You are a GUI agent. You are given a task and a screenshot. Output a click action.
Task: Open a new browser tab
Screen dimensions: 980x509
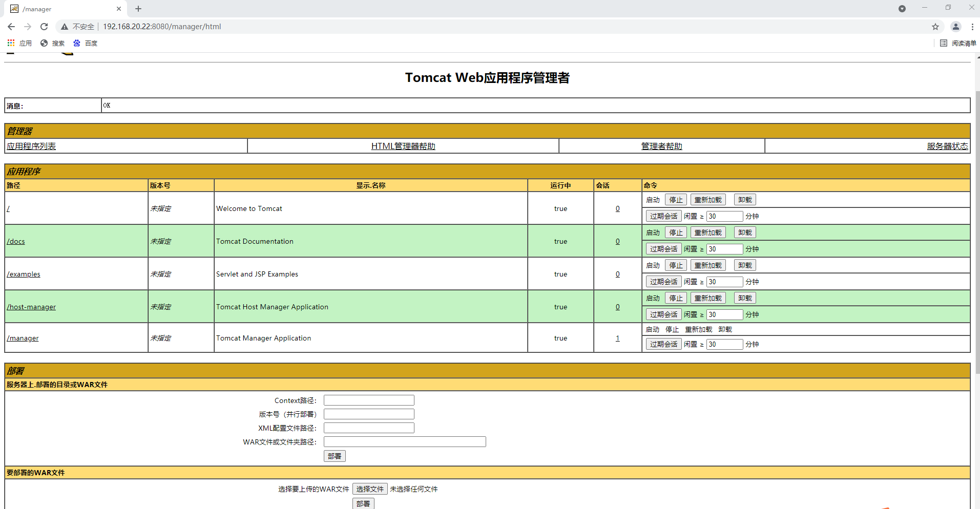pos(138,9)
